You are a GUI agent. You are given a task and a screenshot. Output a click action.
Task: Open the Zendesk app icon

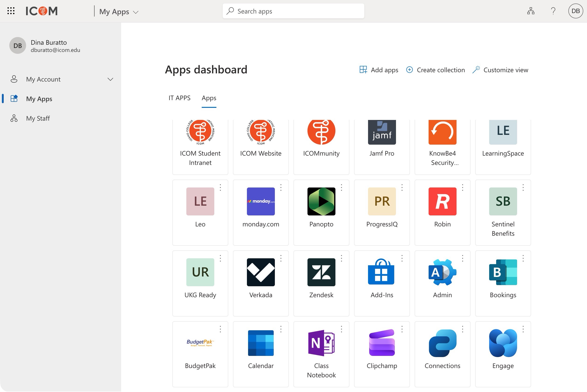point(321,272)
